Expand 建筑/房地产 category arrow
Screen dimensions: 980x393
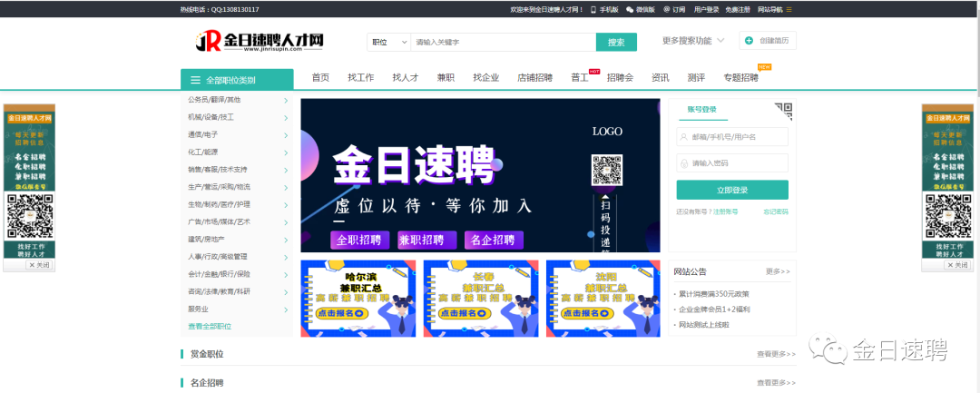pyautogui.click(x=286, y=240)
